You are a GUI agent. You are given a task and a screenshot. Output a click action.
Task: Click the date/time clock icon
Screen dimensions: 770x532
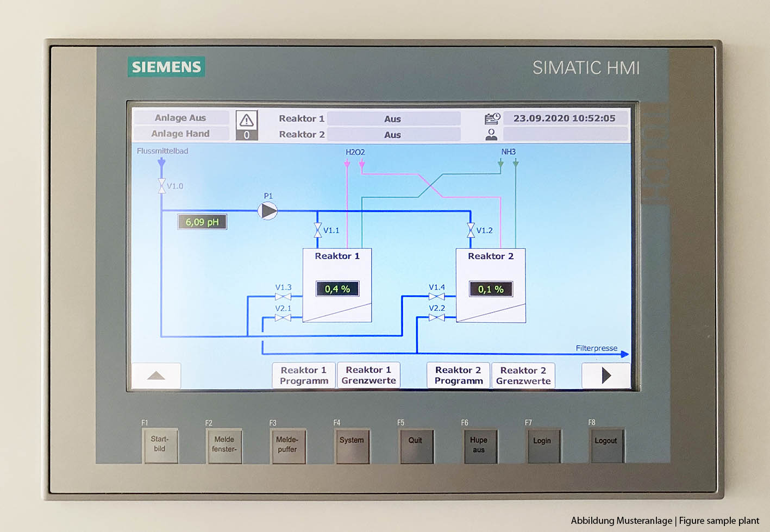tap(492, 118)
